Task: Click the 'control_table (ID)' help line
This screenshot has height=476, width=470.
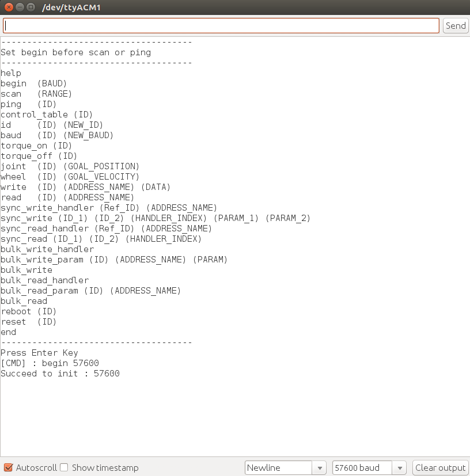Action: coord(46,115)
